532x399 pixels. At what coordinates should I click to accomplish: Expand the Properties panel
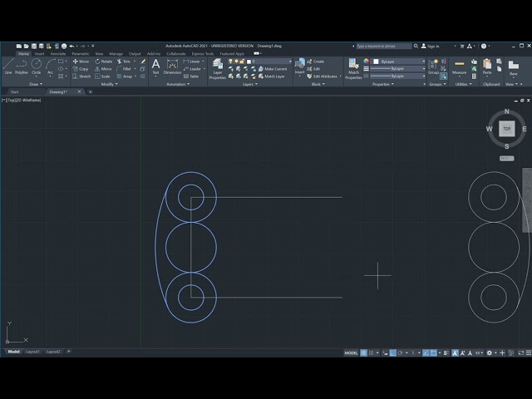tap(383, 84)
